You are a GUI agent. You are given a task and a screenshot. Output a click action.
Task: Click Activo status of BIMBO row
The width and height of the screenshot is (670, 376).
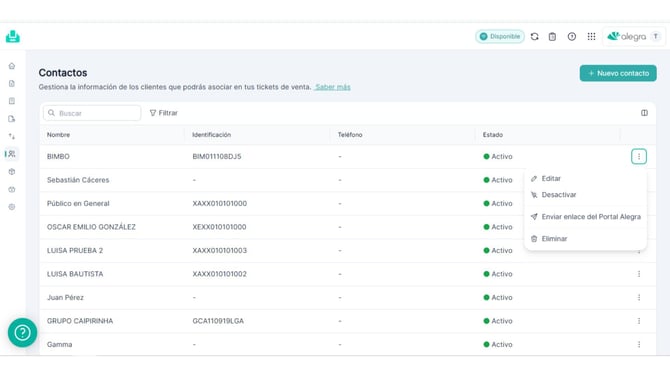pos(498,156)
